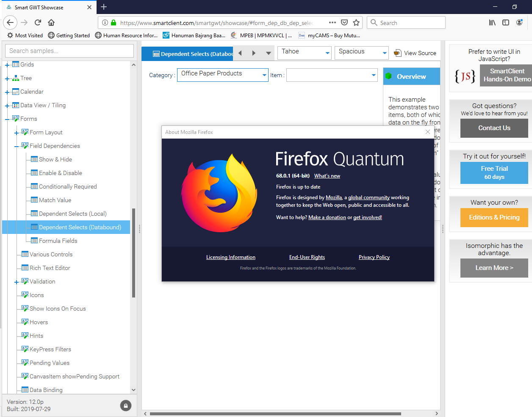The width and height of the screenshot is (532, 417).
Task: Click the browser Search box
Action: coord(406,22)
